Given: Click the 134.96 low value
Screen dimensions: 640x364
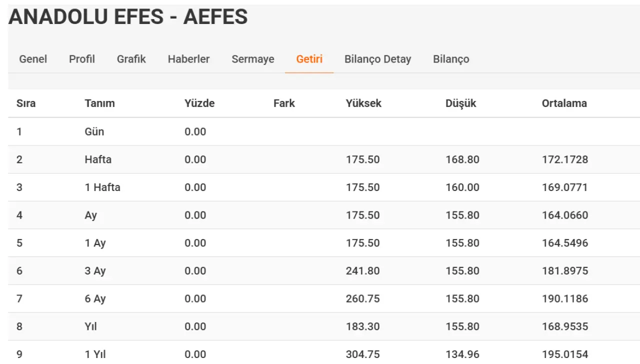Looking at the screenshot, I should pos(462,354).
